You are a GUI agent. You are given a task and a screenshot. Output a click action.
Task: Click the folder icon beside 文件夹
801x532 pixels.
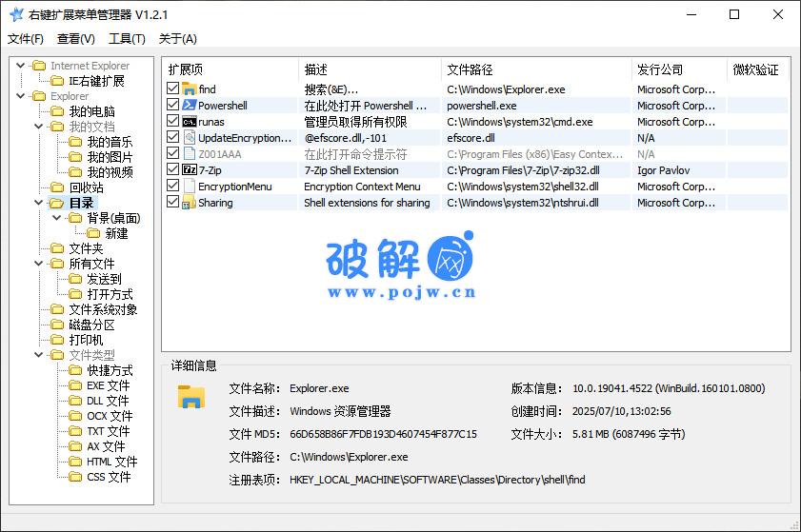(x=58, y=248)
